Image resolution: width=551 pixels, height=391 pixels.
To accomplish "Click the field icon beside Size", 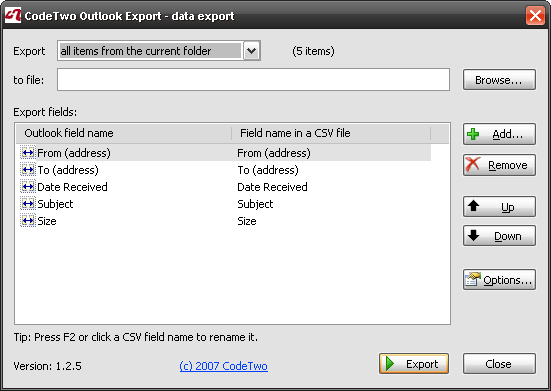I will pyautogui.click(x=28, y=221).
